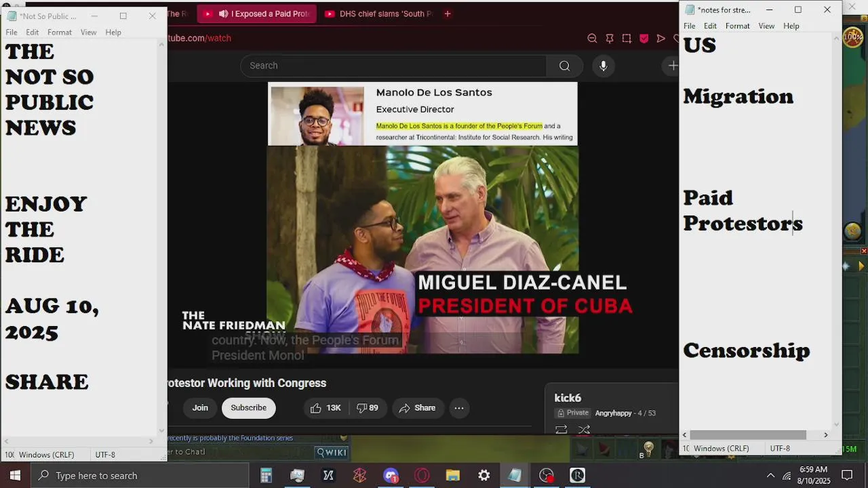Open View menu in notes for stream Notepad
868x488 pixels.
tap(766, 26)
